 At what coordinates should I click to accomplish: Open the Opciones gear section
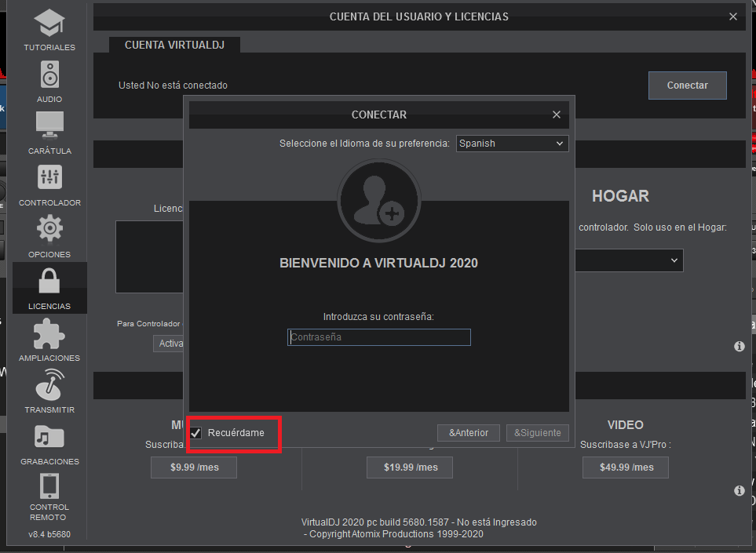tap(49, 237)
